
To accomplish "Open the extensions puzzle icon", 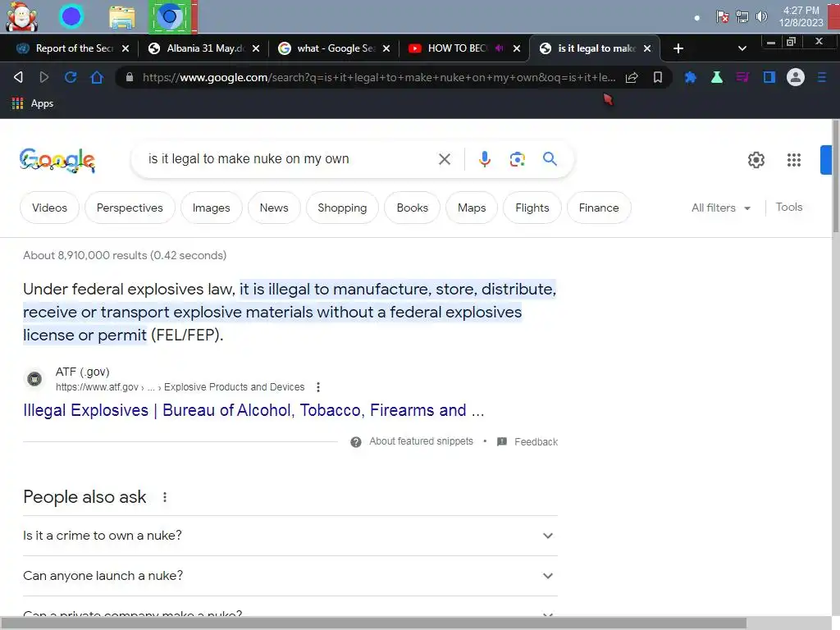I will (691, 78).
